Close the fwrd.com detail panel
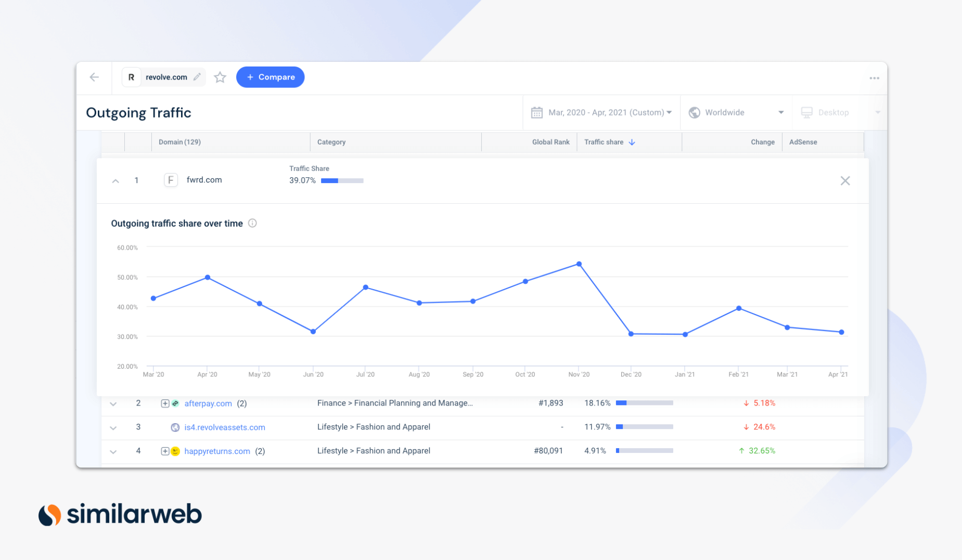 click(x=845, y=180)
